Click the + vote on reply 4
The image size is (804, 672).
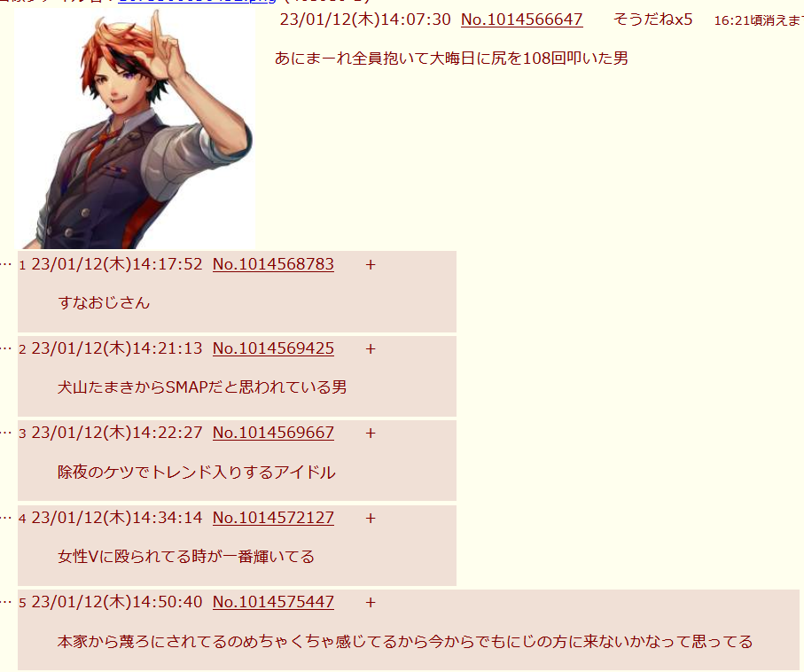point(371,518)
